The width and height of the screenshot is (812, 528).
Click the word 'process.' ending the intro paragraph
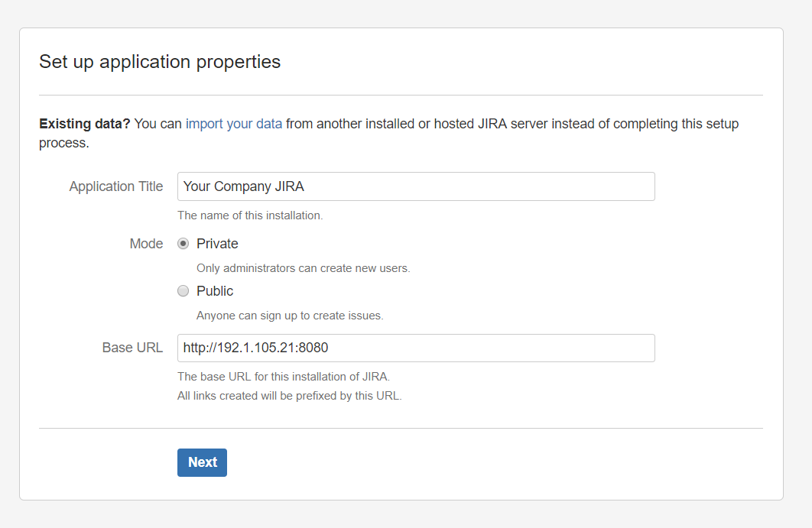pos(64,143)
